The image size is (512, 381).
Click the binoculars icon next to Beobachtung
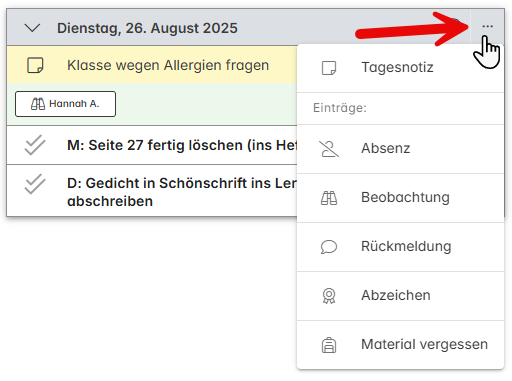[329, 198]
